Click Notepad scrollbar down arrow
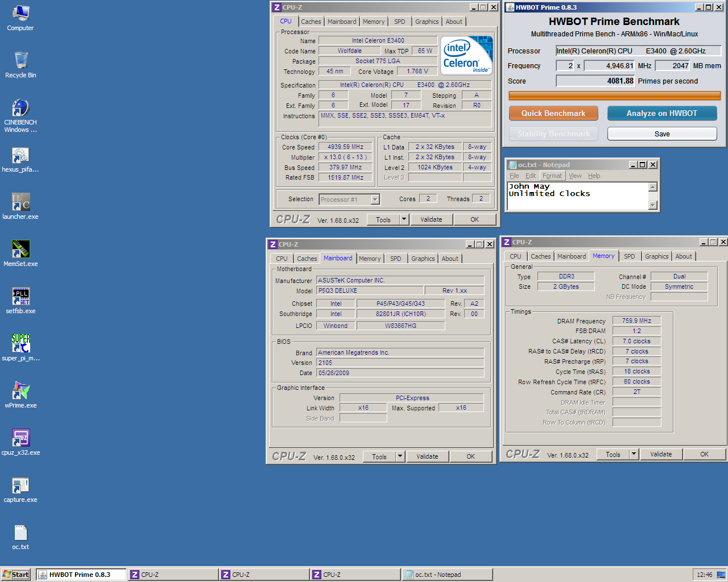 (x=653, y=205)
